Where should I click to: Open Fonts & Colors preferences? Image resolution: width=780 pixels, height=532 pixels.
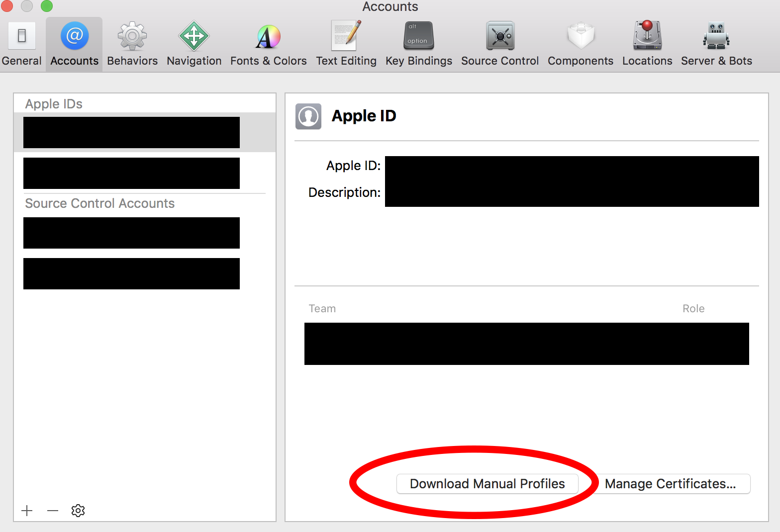(x=269, y=45)
